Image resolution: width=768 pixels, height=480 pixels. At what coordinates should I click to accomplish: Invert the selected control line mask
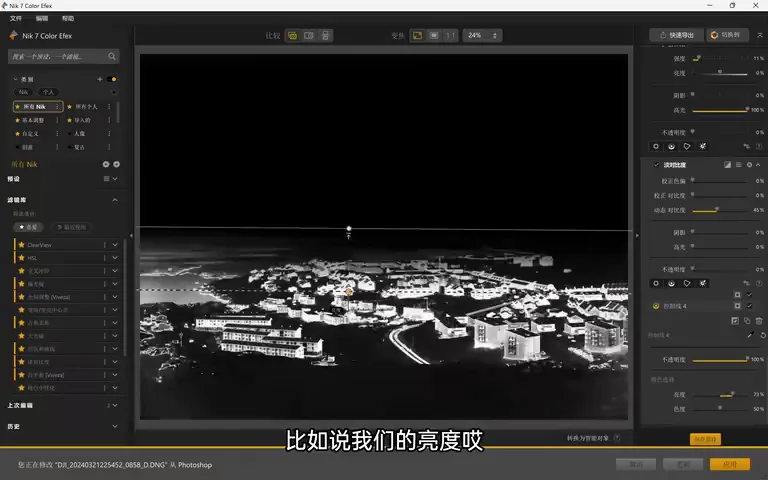pyautogui.click(x=735, y=321)
